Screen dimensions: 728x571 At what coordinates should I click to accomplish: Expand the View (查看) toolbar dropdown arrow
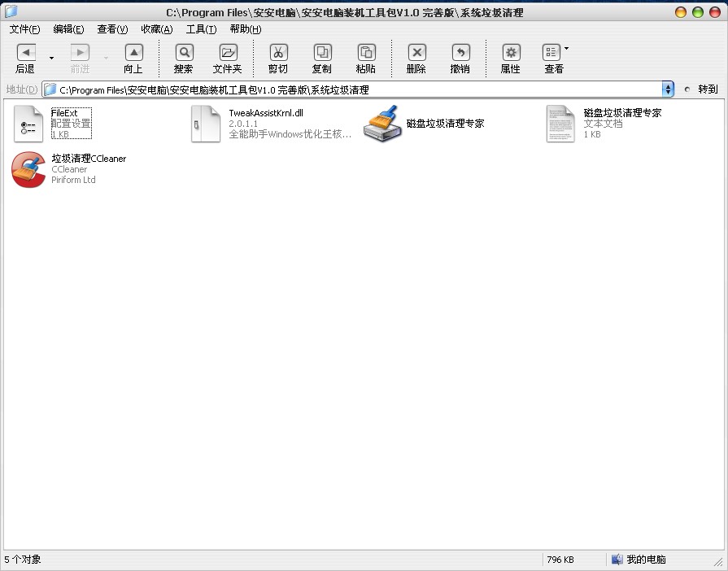[x=567, y=49]
